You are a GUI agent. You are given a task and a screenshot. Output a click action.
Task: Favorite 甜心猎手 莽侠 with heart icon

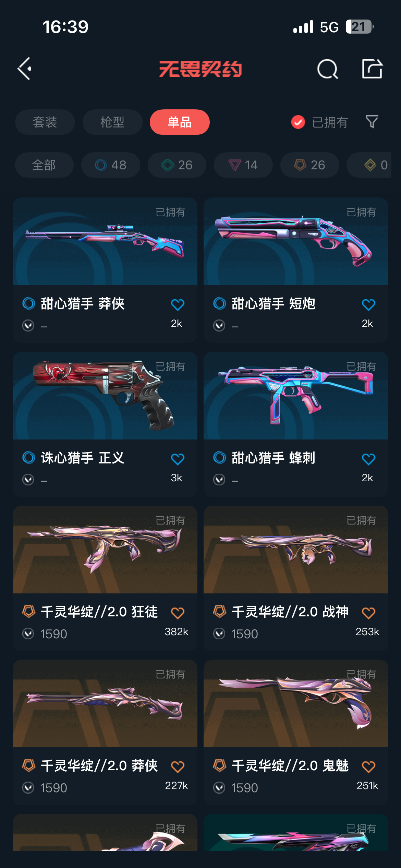pos(178,304)
